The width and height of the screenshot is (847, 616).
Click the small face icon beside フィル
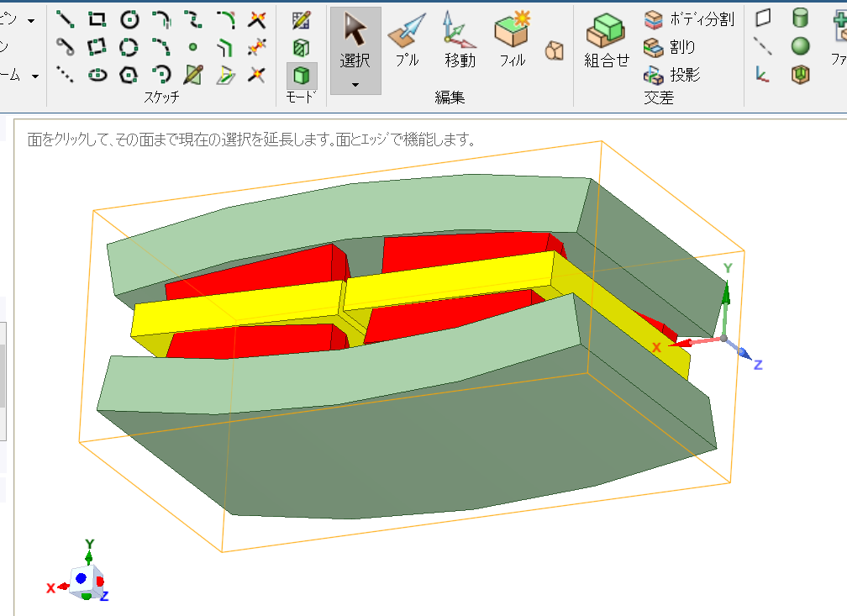(x=555, y=51)
